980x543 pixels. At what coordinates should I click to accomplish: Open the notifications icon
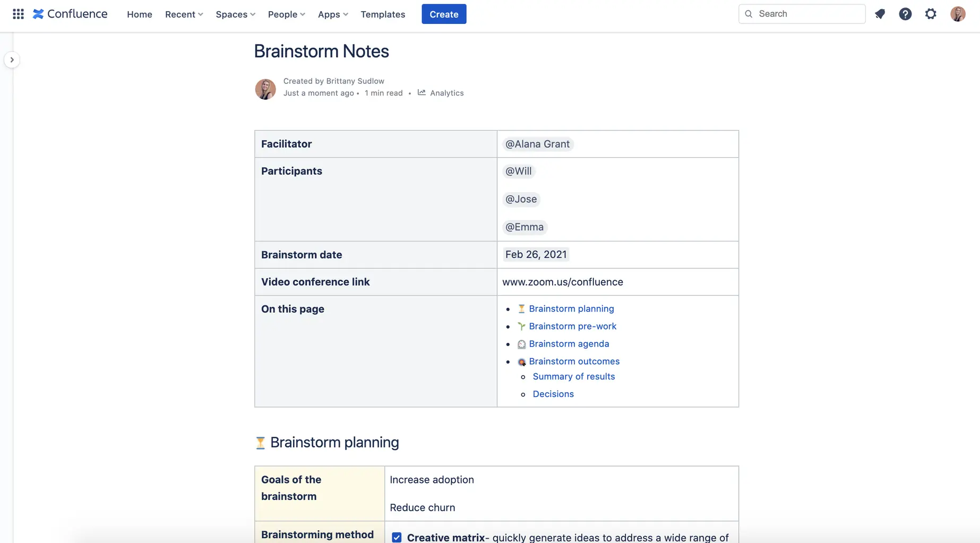coord(880,14)
